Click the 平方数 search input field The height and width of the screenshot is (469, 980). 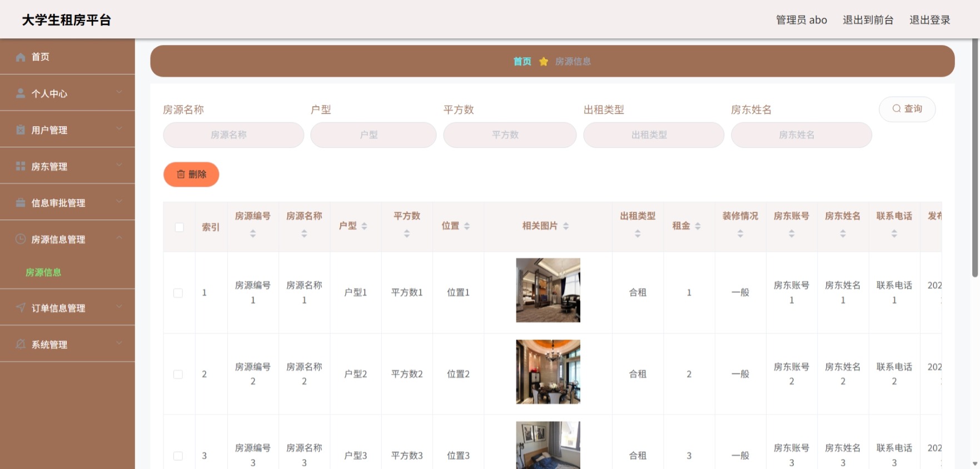click(x=510, y=135)
